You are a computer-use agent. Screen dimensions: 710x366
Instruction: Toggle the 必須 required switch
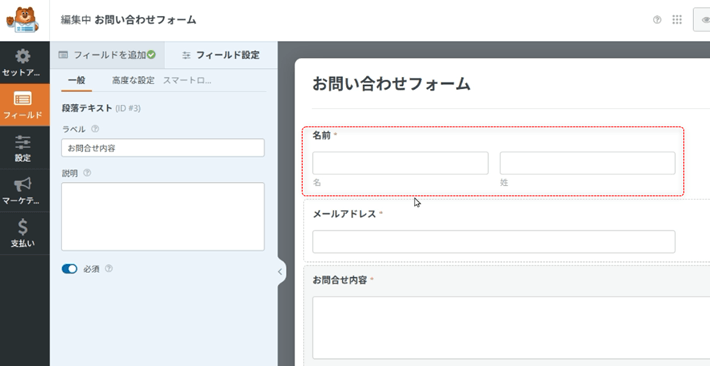(69, 269)
